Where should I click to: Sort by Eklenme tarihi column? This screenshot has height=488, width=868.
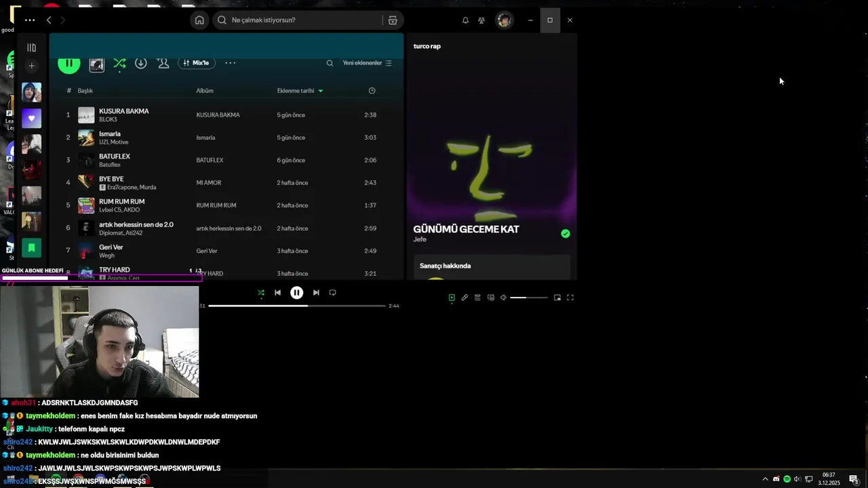click(300, 91)
